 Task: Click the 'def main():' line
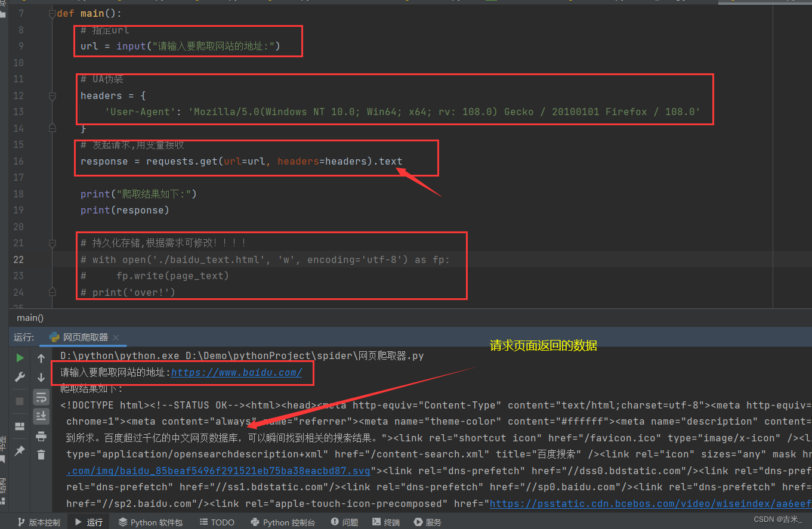tap(89, 13)
